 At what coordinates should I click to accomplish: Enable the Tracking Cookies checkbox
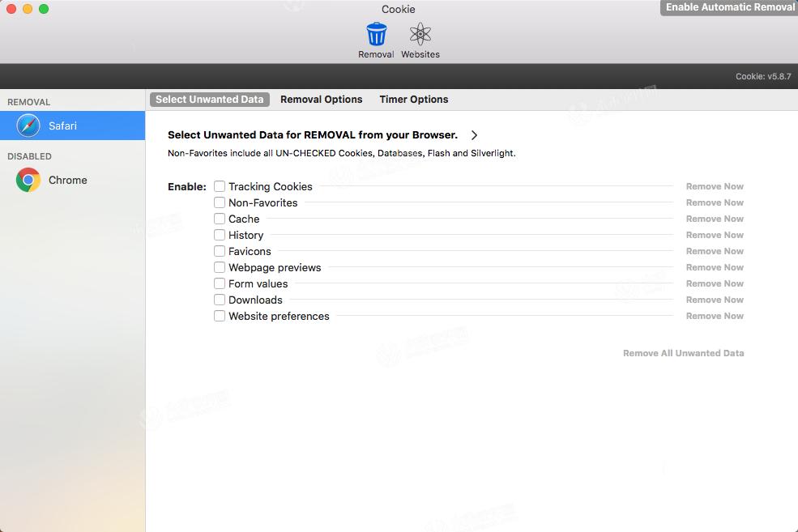pos(220,187)
